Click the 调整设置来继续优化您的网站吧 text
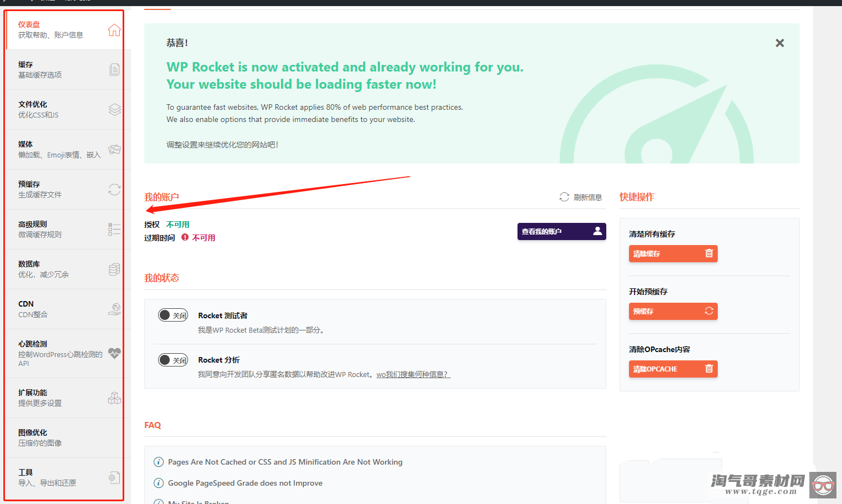Viewport: 842px width, 504px height. tap(222, 145)
